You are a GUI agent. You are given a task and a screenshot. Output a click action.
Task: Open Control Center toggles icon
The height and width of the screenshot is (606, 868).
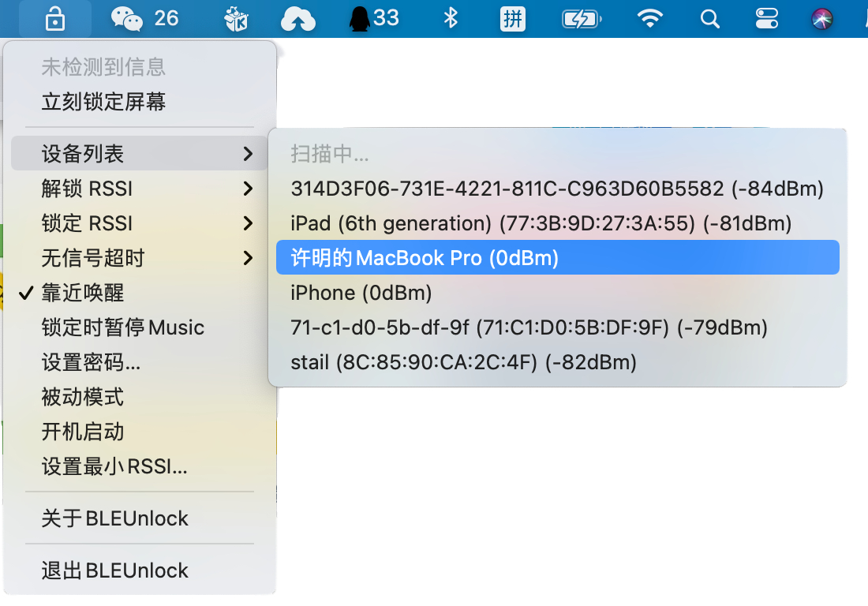point(767,19)
